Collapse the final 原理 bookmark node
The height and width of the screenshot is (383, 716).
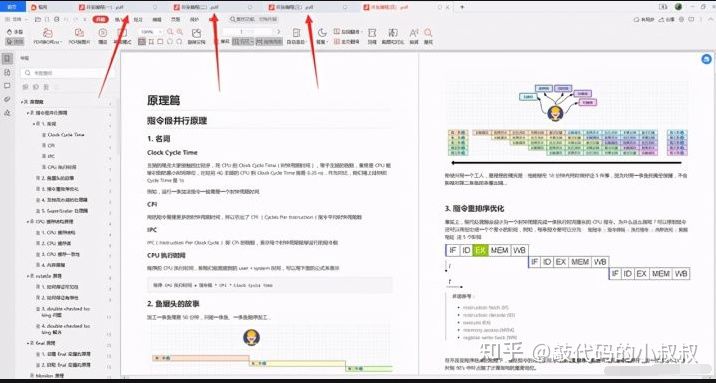point(27,343)
